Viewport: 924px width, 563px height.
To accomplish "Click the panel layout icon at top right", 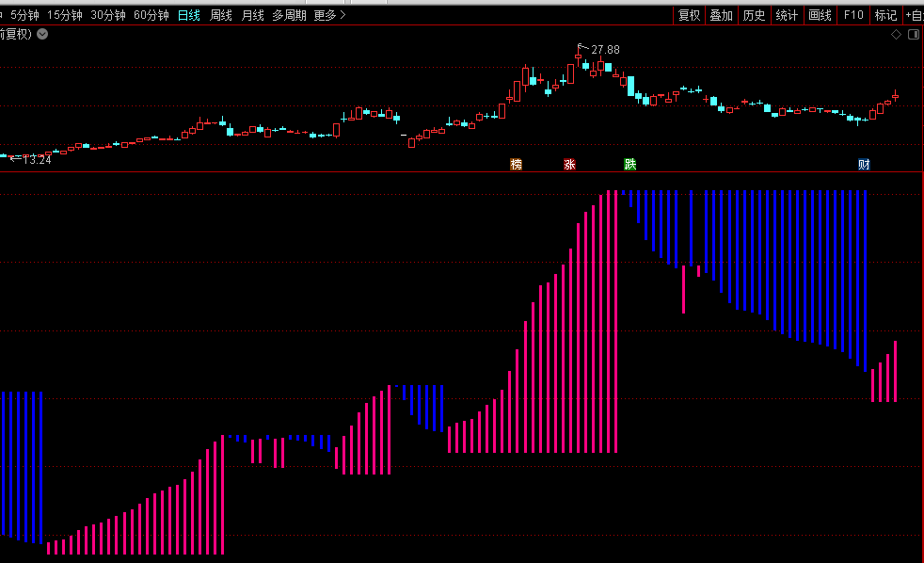I will pyautogui.click(x=913, y=34).
